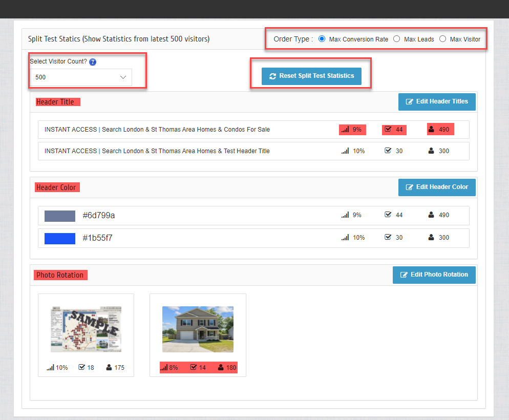Click the person icon beside 180 under house photo
The image size is (509, 420).
pyautogui.click(x=221, y=367)
